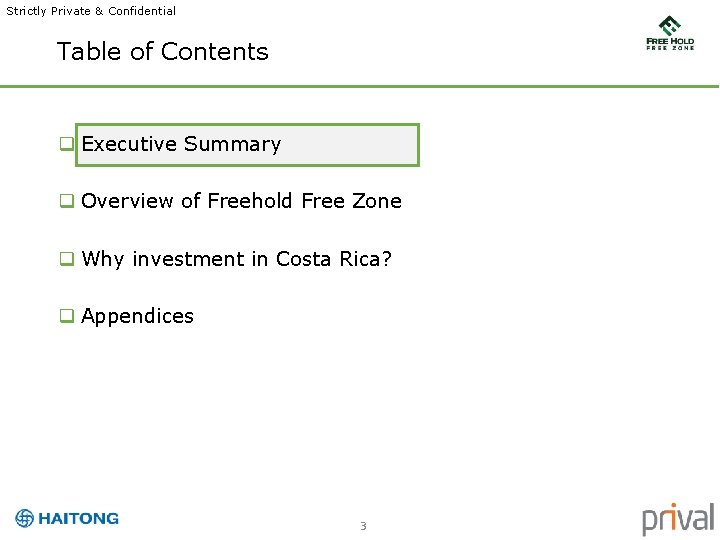Image resolution: width=720 pixels, height=540 pixels.
Task: Select the Table of Contents title
Action: (x=163, y=52)
